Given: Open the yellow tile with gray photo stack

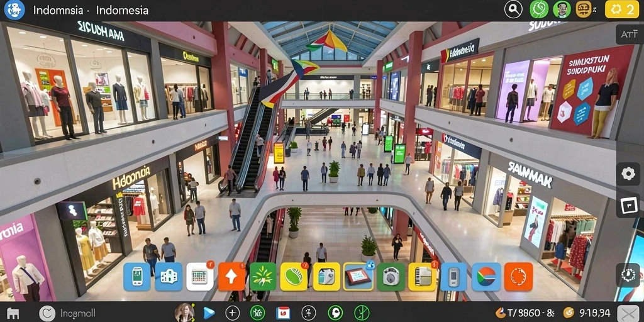Looking at the screenshot, I should [x=326, y=277].
